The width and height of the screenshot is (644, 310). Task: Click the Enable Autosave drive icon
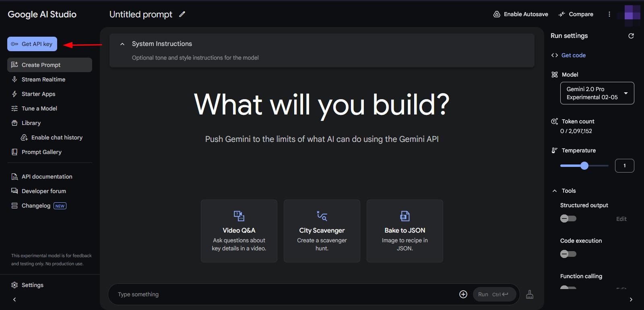click(x=497, y=14)
